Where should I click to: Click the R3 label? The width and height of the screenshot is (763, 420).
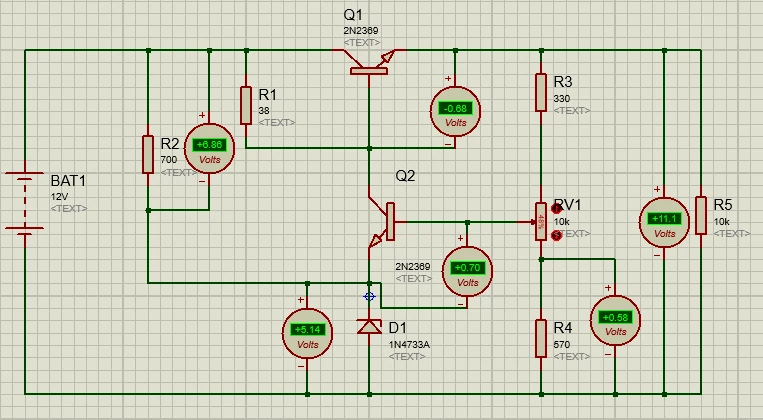pos(563,82)
